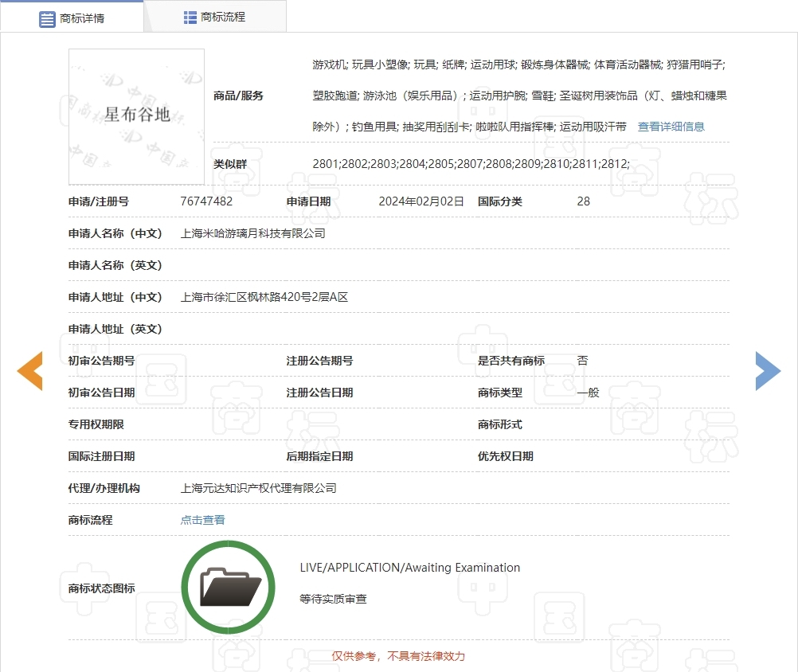This screenshot has height=672, width=798.
Task: Click the 商标流程 tab list icon
Action: [190, 17]
